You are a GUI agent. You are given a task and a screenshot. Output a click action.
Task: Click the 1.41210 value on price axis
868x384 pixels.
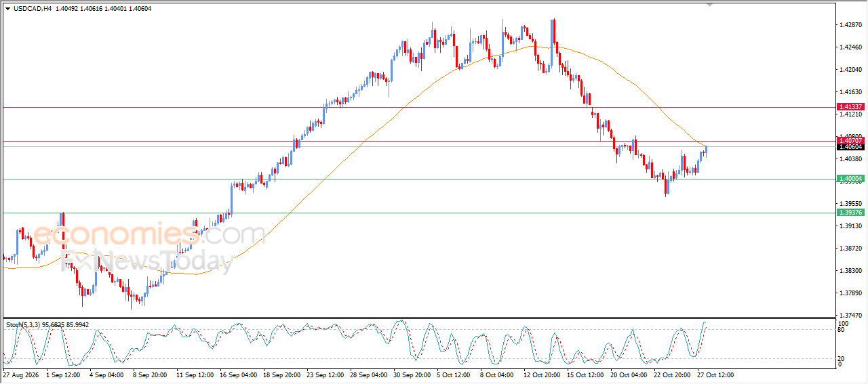850,114
